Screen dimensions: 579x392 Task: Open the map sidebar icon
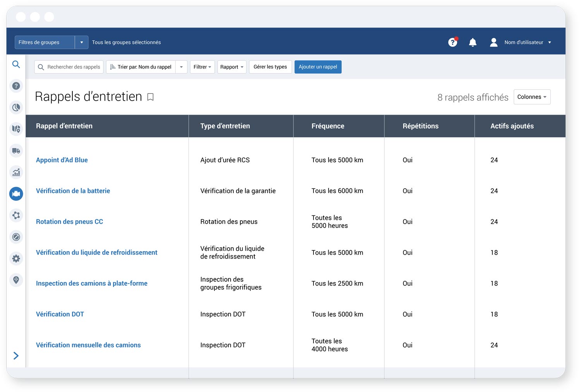pos(16,129)
